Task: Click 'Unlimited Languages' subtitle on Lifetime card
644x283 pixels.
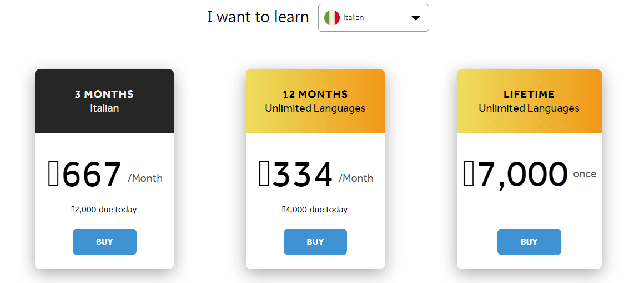Action: point(529,108)
